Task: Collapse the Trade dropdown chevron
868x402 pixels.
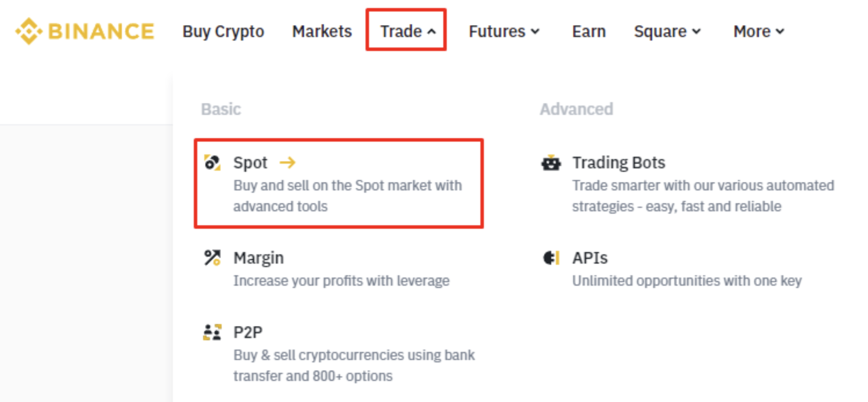Action: (431, 32)
